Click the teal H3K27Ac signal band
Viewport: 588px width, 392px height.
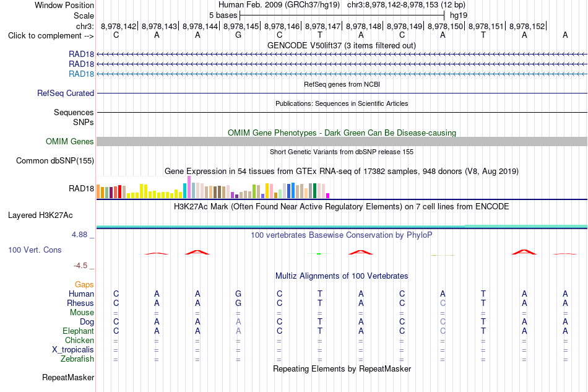(342, 227)
